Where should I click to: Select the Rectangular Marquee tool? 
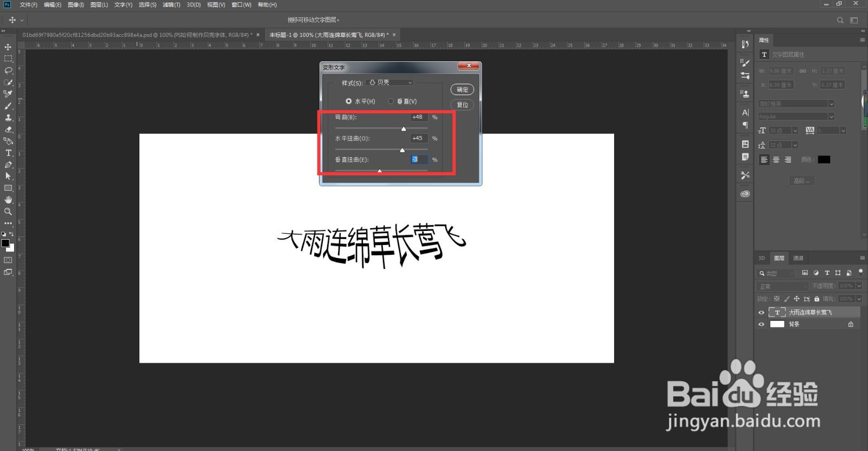point(8,59)
